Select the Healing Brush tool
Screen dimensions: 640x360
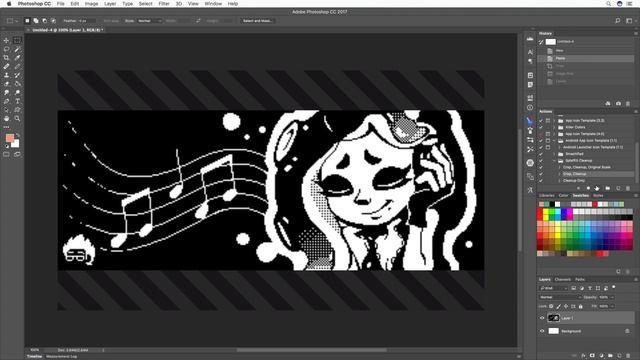(6, 67)
